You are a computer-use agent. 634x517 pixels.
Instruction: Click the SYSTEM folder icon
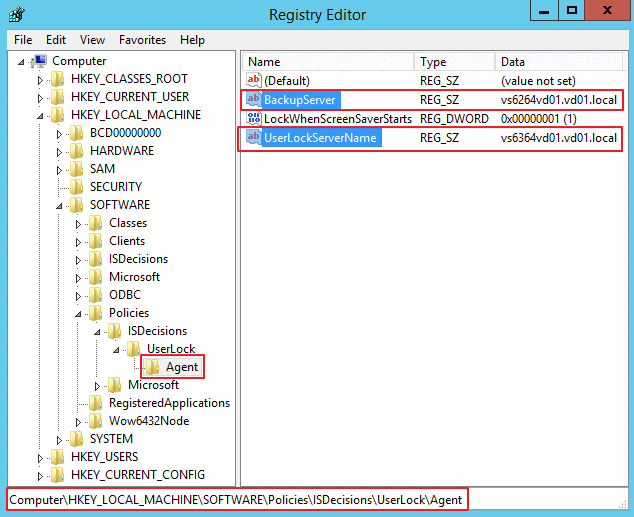[x=76, y=439]
